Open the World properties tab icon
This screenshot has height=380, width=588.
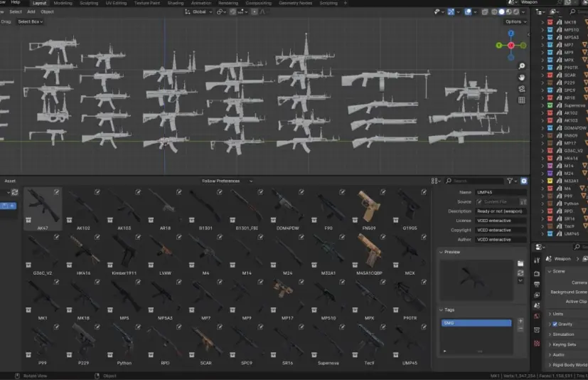point(537,316)
